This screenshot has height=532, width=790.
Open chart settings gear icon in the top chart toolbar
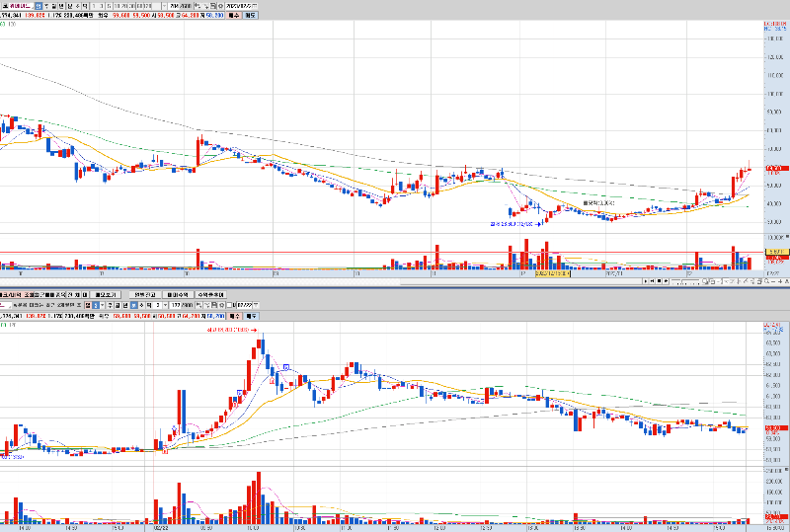(220, 6)
